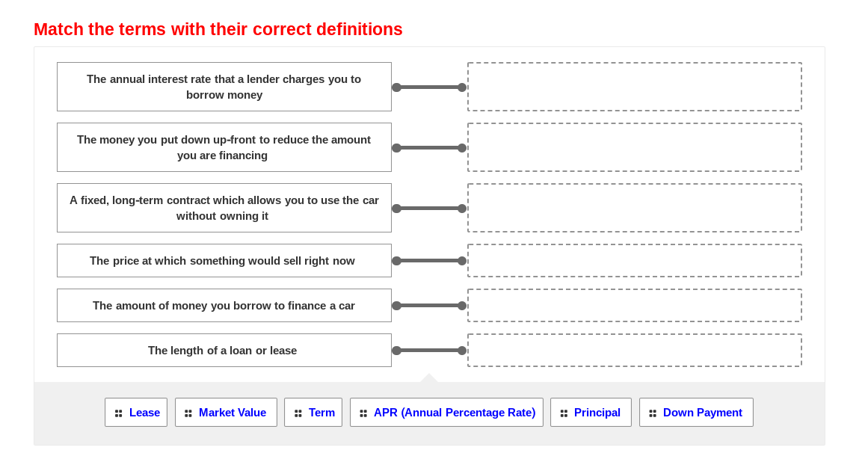Click the drop zone beside the loan length definition
The height and width of the screenshot is (459, 868).
tap(634, 349)
